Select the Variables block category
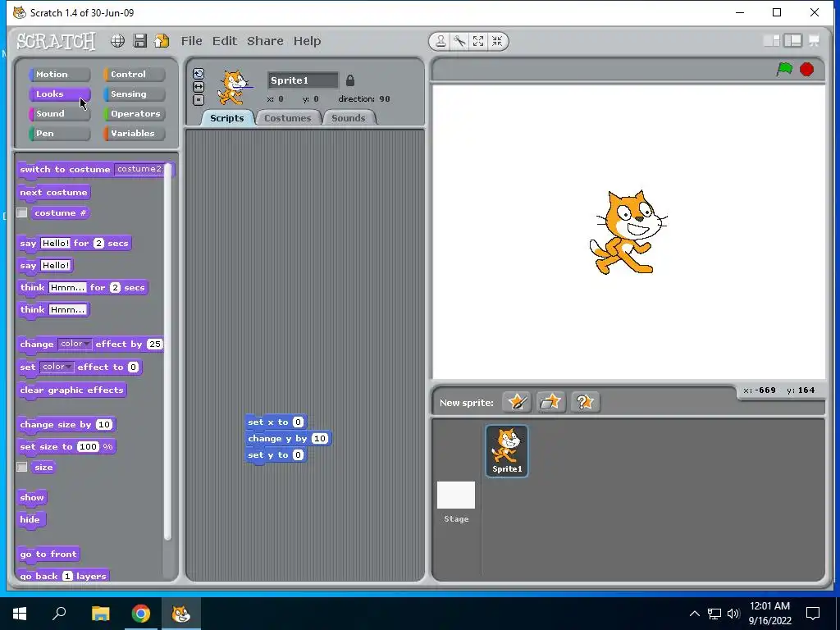The height and width of the screenshot is (630, 840). tap(134, 134)
